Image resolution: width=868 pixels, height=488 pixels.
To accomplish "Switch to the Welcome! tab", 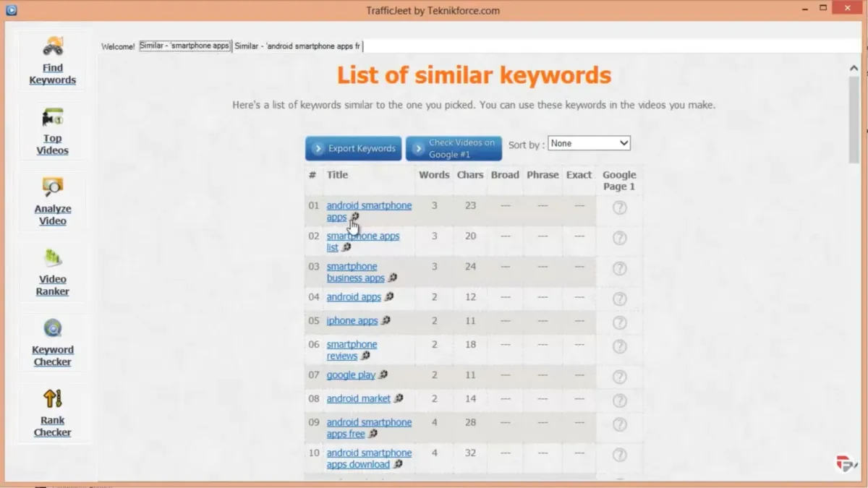I will tap(117, 46).
